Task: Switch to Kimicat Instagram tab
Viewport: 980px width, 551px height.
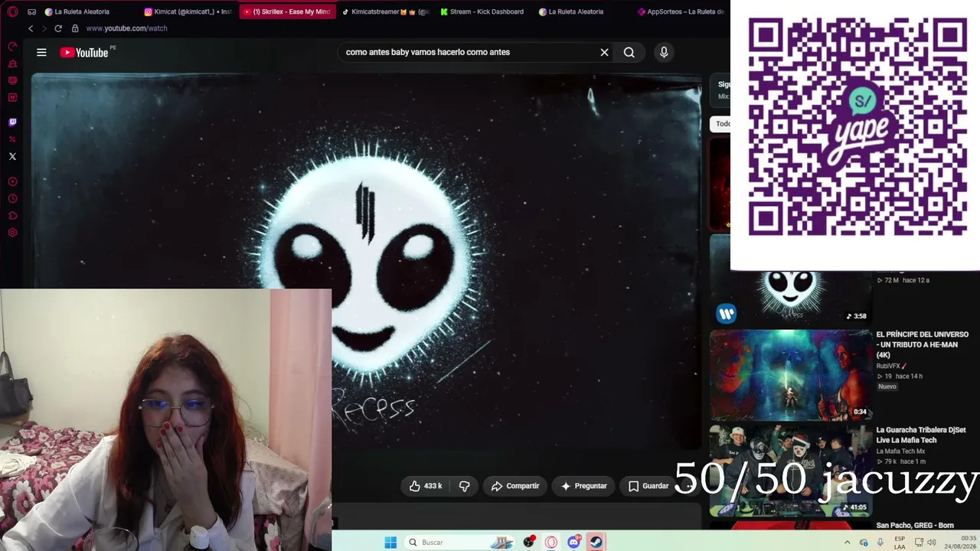Action: click(188, 11)
